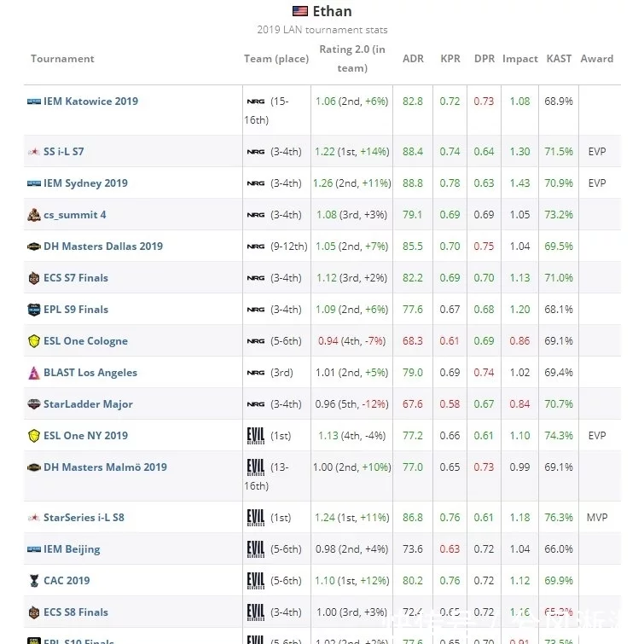This screenshot has width=644, height=644.
Task: Click the StarSeries i-L S8 logo
Action: [x=34, y=518]
